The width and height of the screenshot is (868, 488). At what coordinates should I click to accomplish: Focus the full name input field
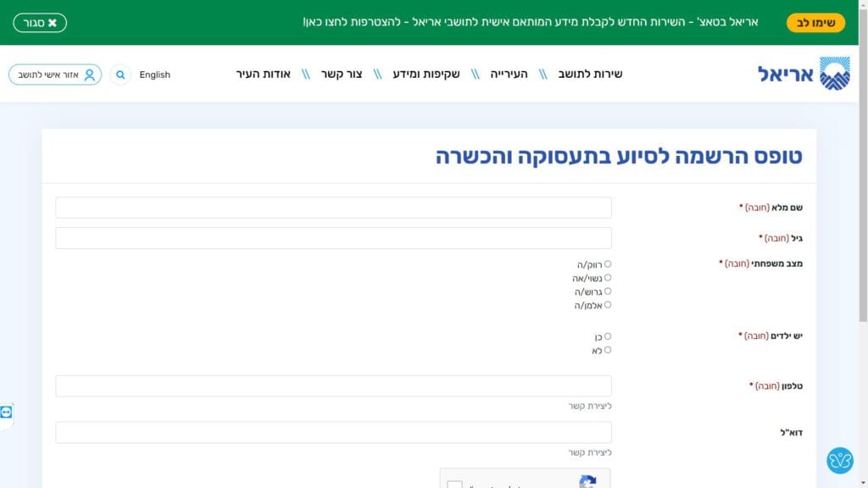point(333,208)
